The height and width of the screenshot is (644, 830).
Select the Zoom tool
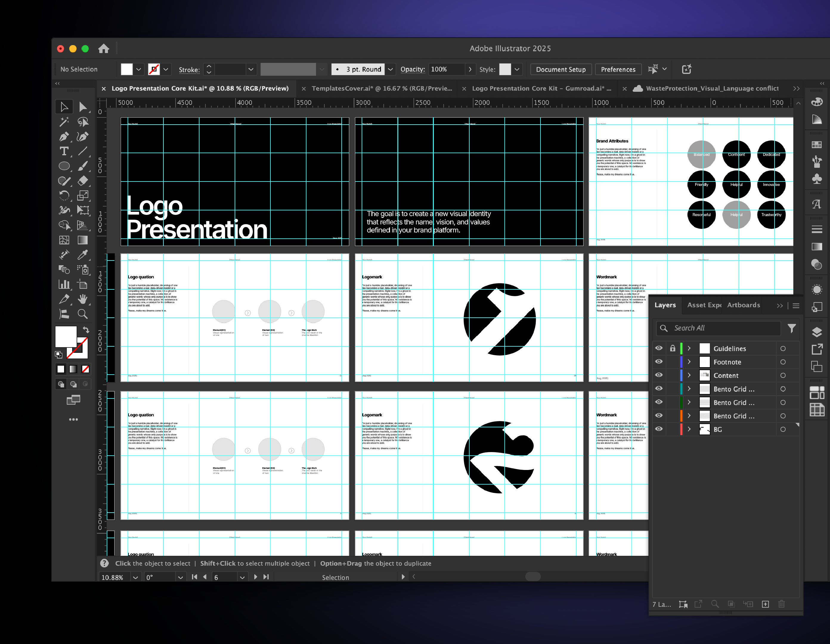[x=83, y=314]
